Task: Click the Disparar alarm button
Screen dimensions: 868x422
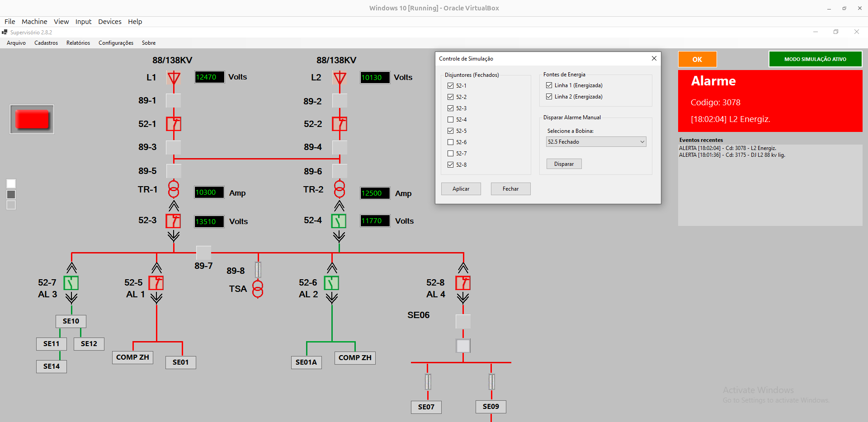Action: tap(564, 164)
